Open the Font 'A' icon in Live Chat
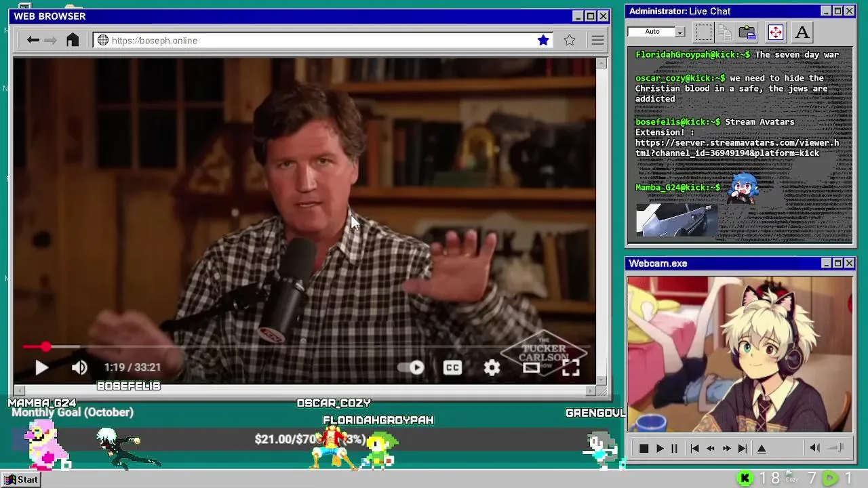The width and height of the screenshot is (868, 488). coord(802,32)
